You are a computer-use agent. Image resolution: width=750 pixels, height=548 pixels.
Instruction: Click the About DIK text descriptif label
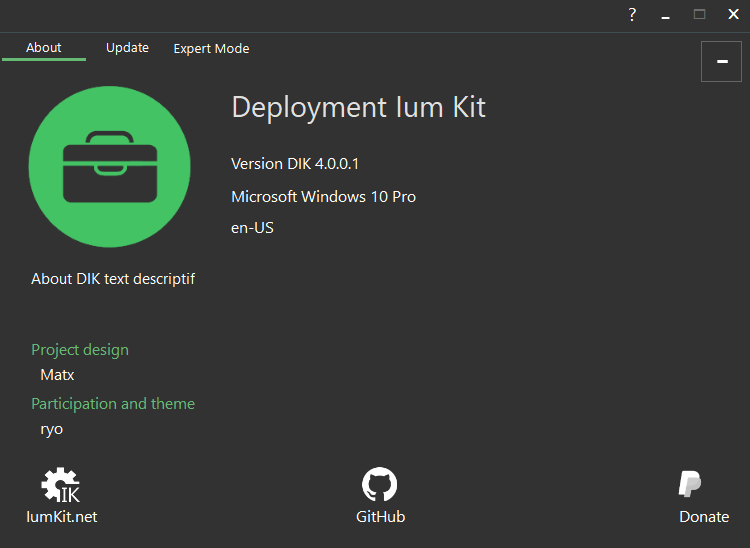click(113, 279)
